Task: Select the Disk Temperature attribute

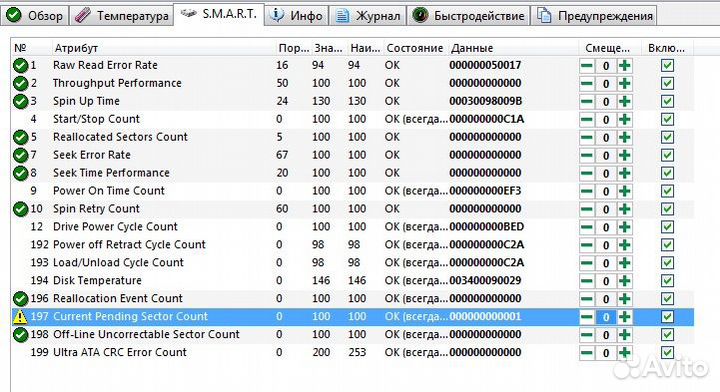Action: [352, 280]
